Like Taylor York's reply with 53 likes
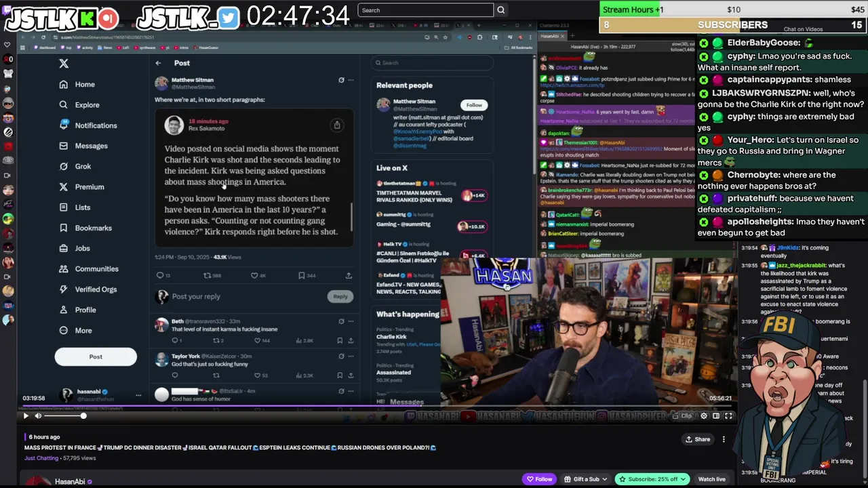Screen dimensions: 868x488 258,375
